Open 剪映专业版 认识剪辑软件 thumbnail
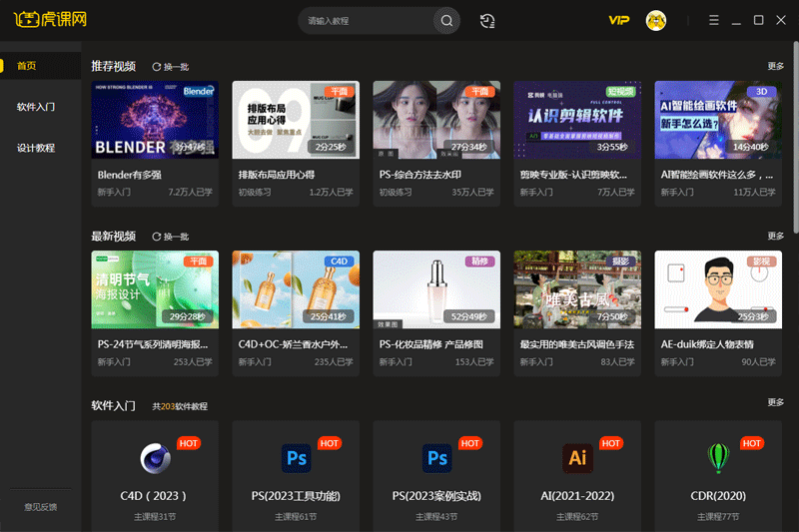Viewport: 799px width, 532px height. pyautogui.click(x=577, y=120)
